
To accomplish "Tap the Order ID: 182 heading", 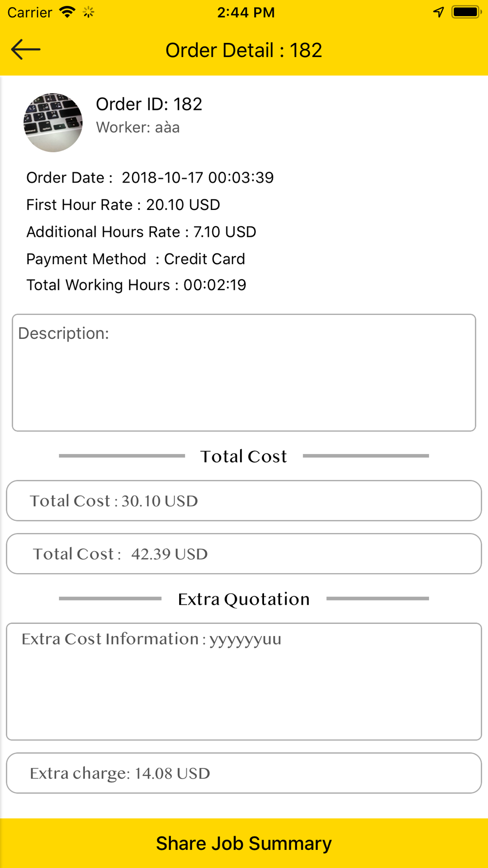I will [x=149, y=104].
